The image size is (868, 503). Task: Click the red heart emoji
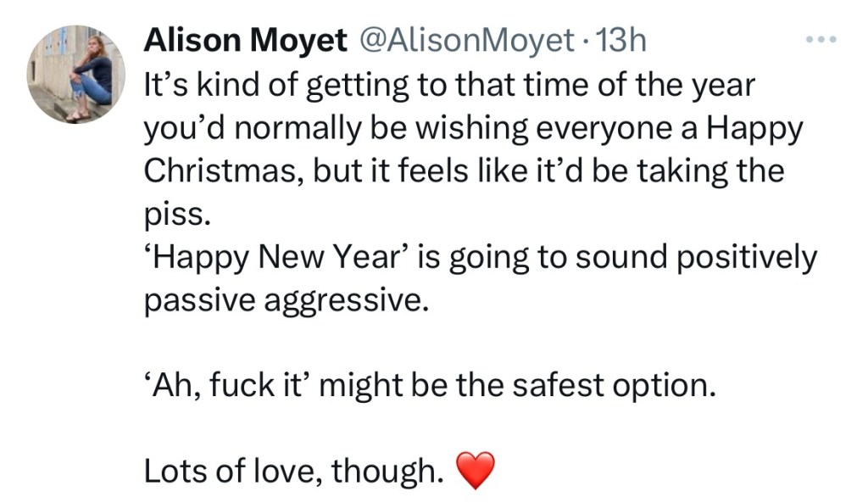[x=475, y=471]
